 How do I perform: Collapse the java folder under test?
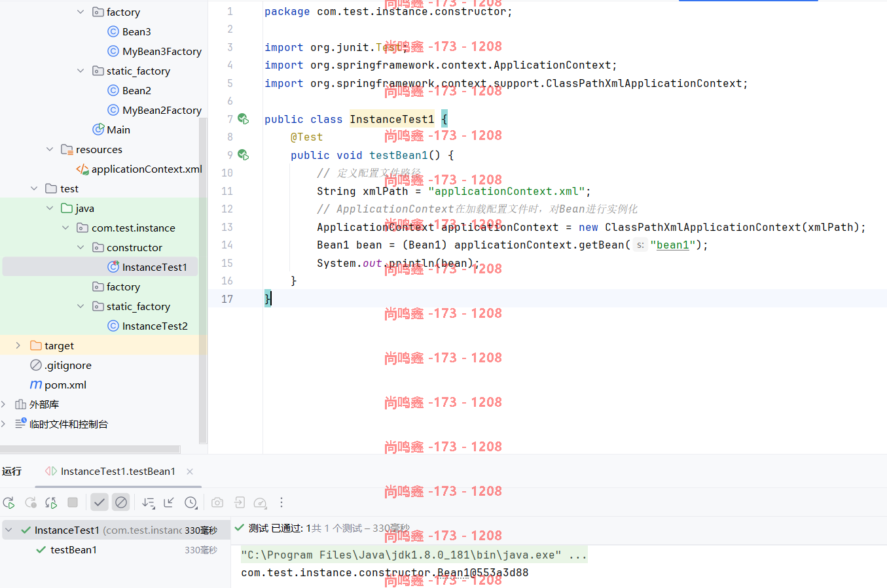point(50,208)
